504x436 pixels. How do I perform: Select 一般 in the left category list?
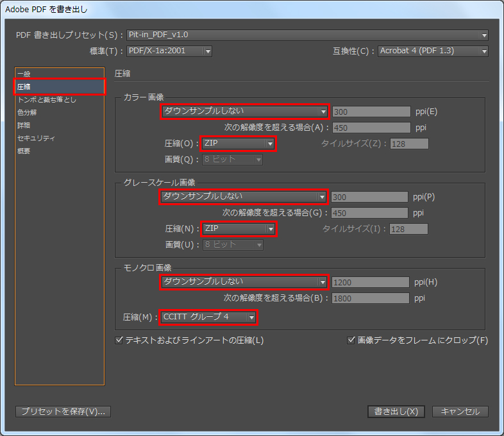(24, 74)
